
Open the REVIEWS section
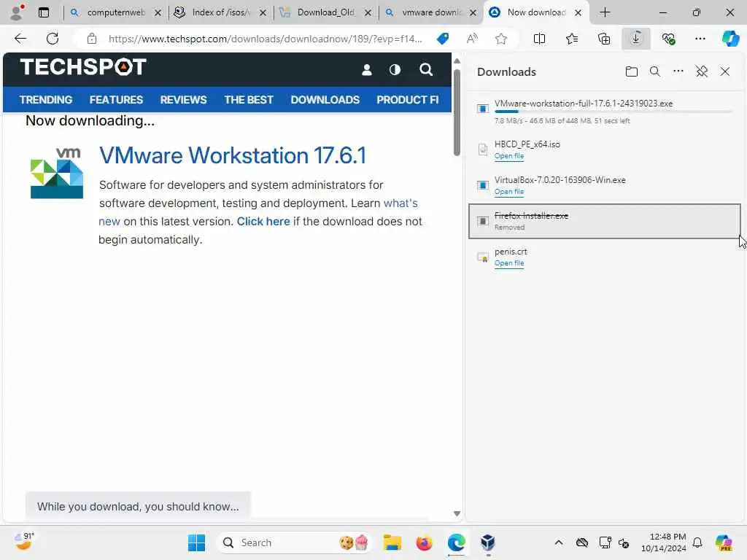[x=183, y=99]
